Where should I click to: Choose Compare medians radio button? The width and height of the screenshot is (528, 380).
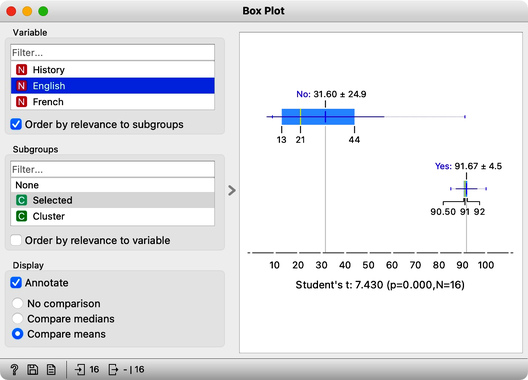point(18,318)
